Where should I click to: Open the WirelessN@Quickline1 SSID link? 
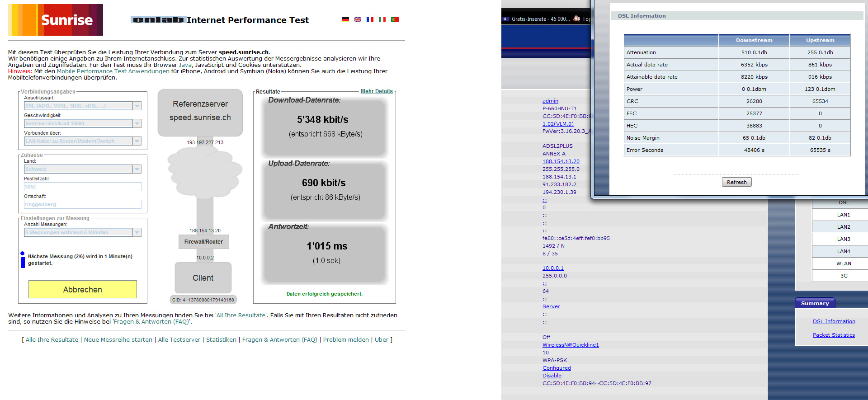[x=571, y=345]
